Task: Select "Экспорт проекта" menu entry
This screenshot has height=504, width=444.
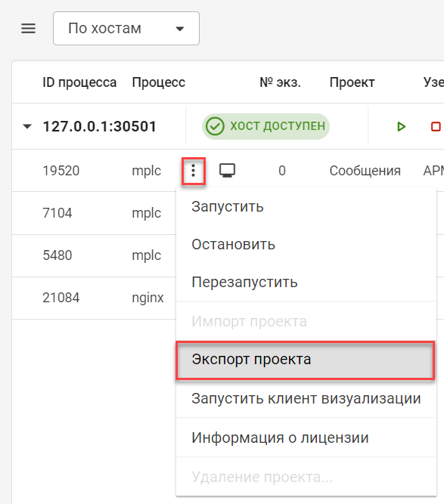Action: (x=306, y=360)
